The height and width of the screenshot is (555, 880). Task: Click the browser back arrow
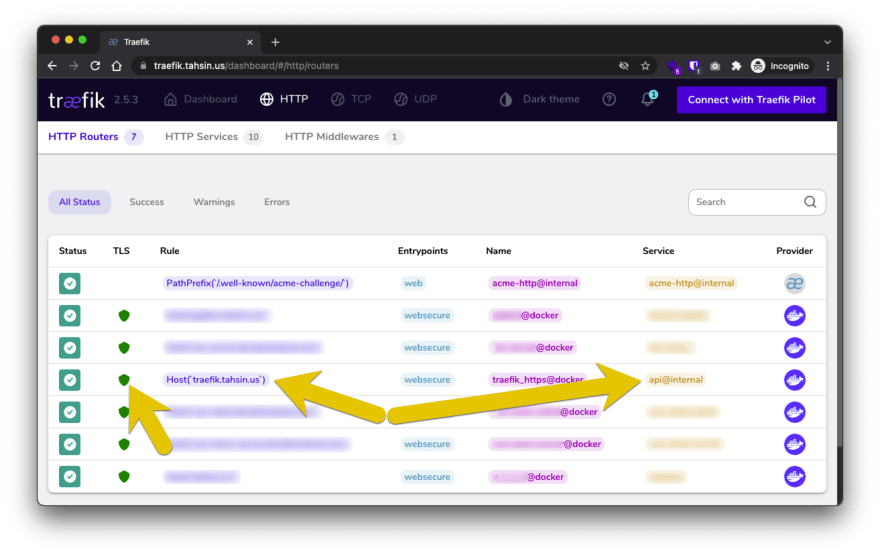click(52, 66)
